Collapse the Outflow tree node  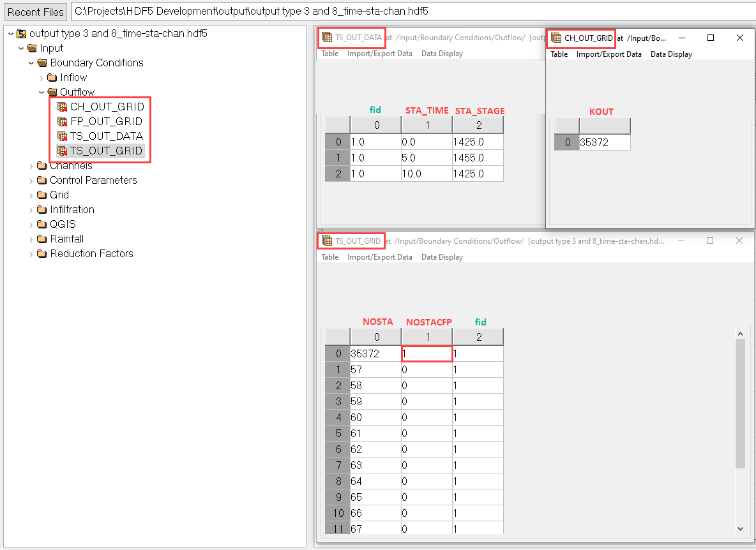(x=41, y=92)
